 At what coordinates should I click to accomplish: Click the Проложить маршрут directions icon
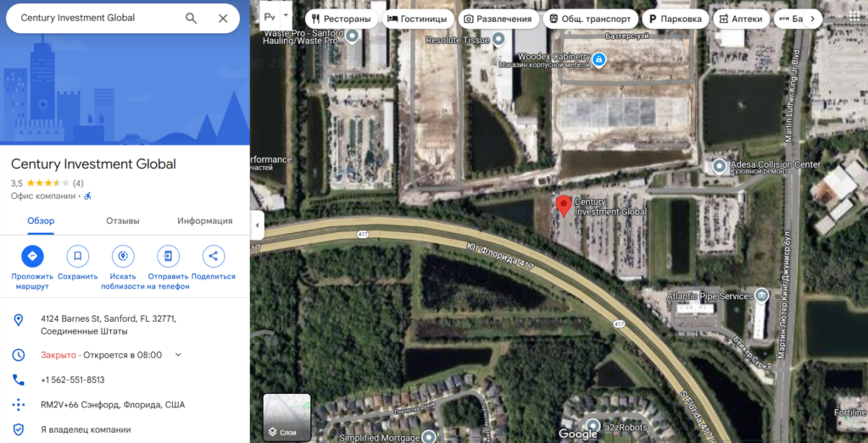(33, 256)
